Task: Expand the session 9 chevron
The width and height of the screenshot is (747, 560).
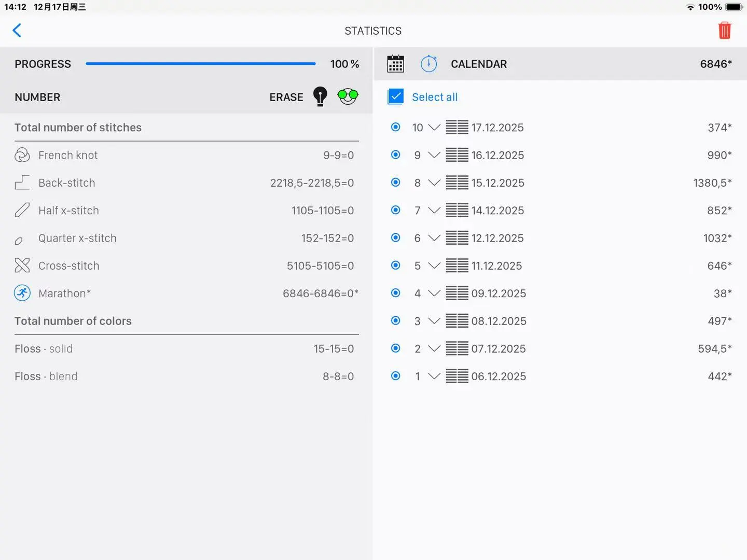Action: point(434,155)
